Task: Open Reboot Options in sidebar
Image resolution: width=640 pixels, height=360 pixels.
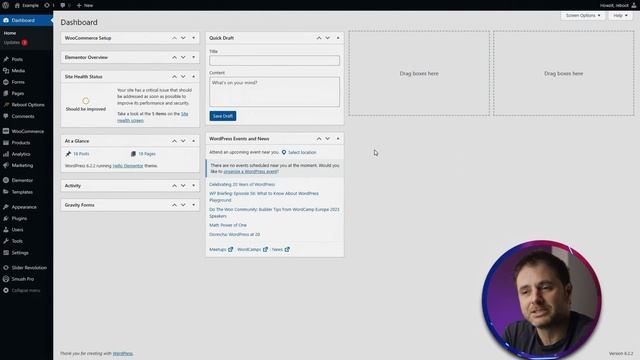Action: coord(28,105)
